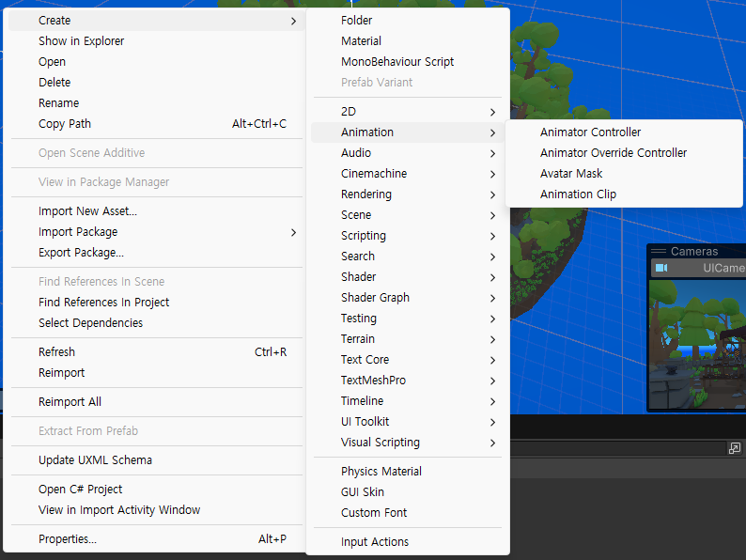Image resolution: width=746 pixels, height=560 pixels.
Task: Expand the Shader Graph submenu
Action: 408,297
